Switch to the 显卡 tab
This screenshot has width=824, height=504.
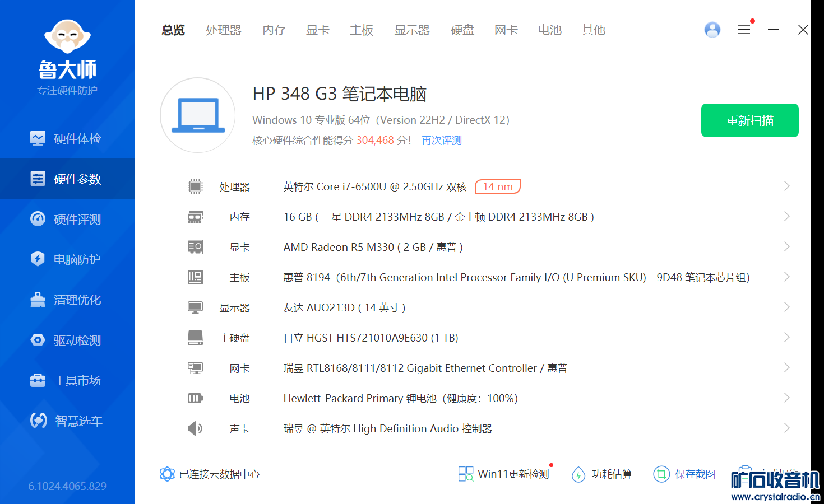[318, 30]
